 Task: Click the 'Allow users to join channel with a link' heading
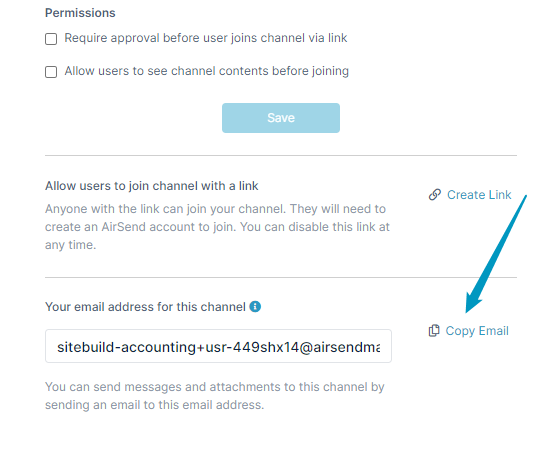click(x=152, y=186)
